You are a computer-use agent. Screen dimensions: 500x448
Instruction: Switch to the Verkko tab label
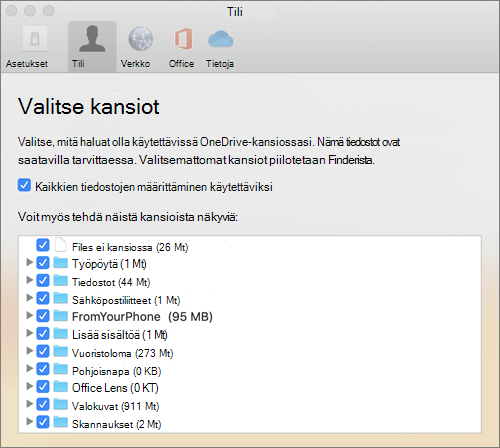pos(135,64)
